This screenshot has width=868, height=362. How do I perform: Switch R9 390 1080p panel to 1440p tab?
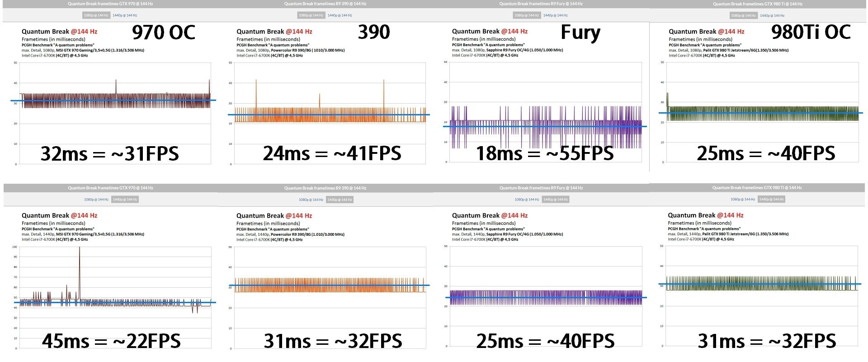coord(340,15)
